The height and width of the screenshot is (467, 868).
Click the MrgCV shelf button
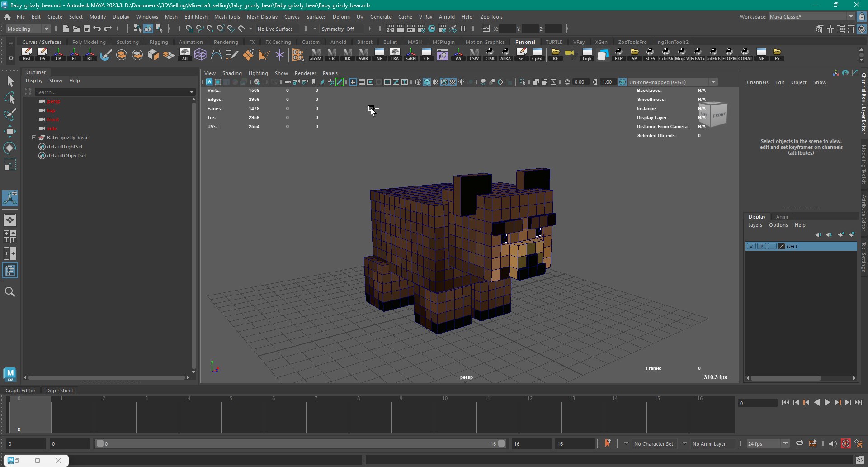[682, 54]
